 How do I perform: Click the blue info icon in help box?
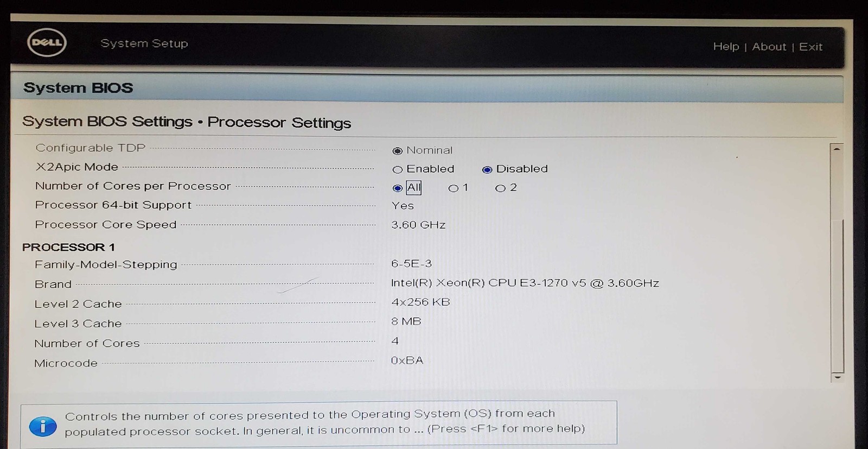pyautogui.click(x=43, y=426)
